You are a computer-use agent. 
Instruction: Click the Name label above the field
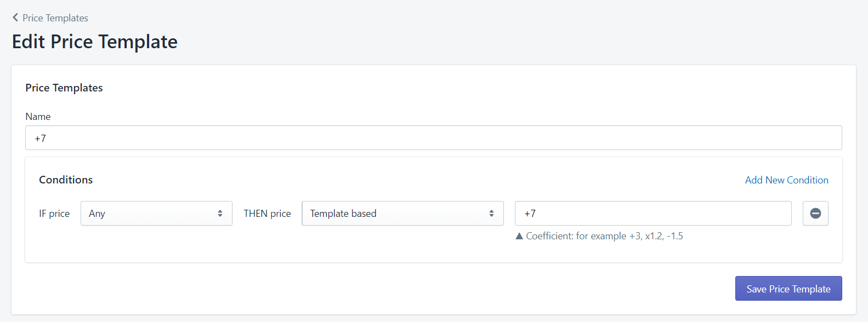tap(38, 117)
